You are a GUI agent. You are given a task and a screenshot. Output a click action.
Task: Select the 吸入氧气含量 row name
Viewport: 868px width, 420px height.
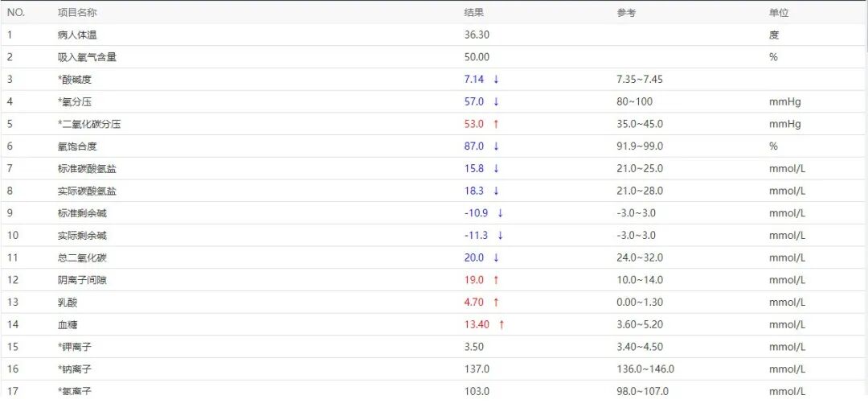[87, 57]
